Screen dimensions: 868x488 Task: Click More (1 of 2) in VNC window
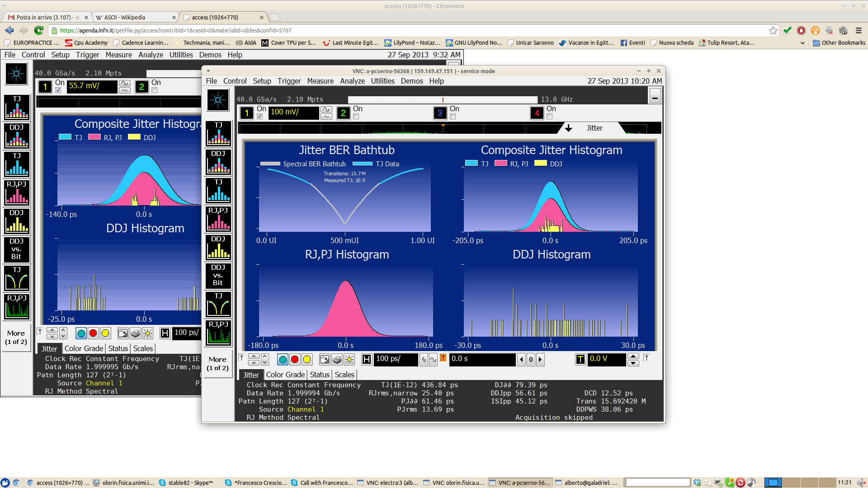pos(217,363)
